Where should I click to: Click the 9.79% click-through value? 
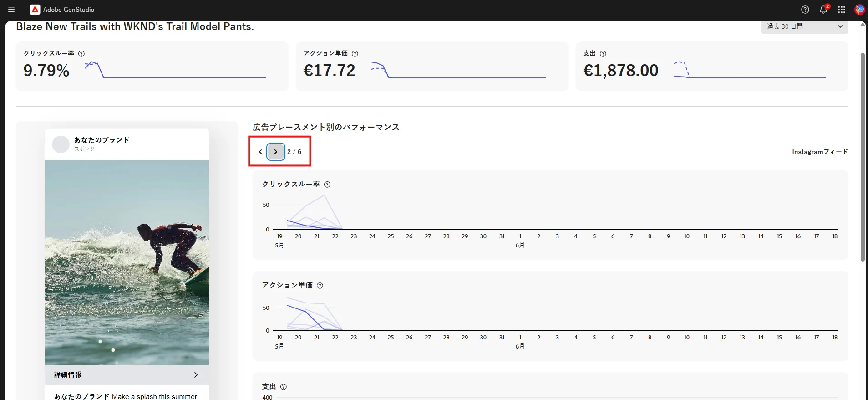[46, 71]
